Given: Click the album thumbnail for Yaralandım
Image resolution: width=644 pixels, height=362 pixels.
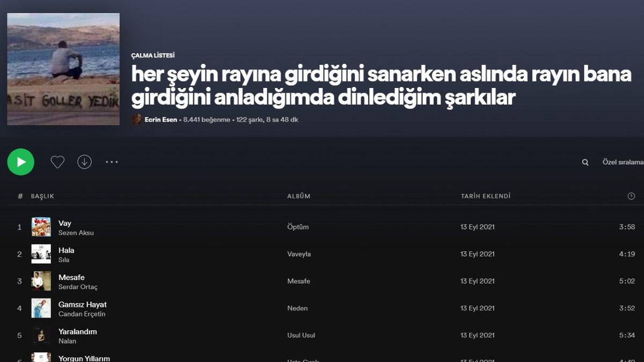Looking at the screenshot, I should (x=40, y=335).
